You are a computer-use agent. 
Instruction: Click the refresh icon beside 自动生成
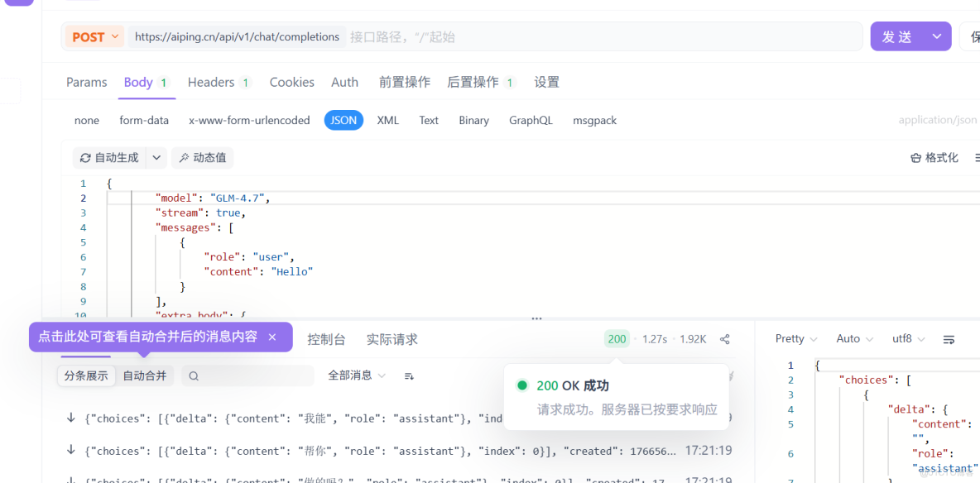[85, 157]
